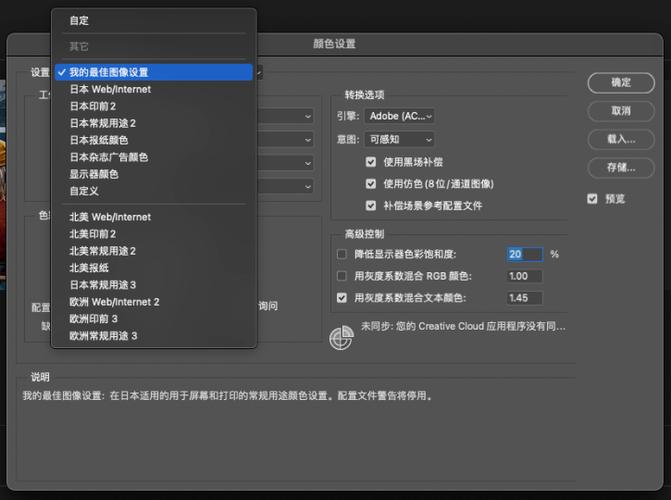Disable 用灰度系数混合文本颜色 checkbox

(x=341, y=298)
